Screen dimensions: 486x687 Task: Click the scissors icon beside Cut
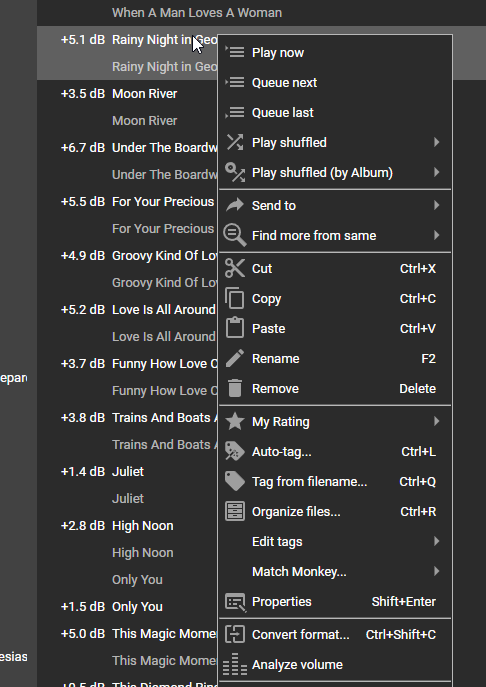[x=235, y=268]
